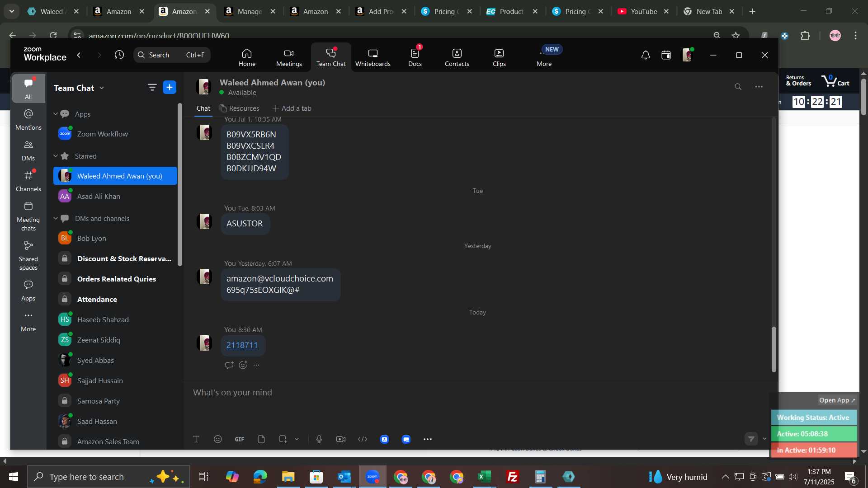Open chat with Asad Ali Khan

[115, 196]
